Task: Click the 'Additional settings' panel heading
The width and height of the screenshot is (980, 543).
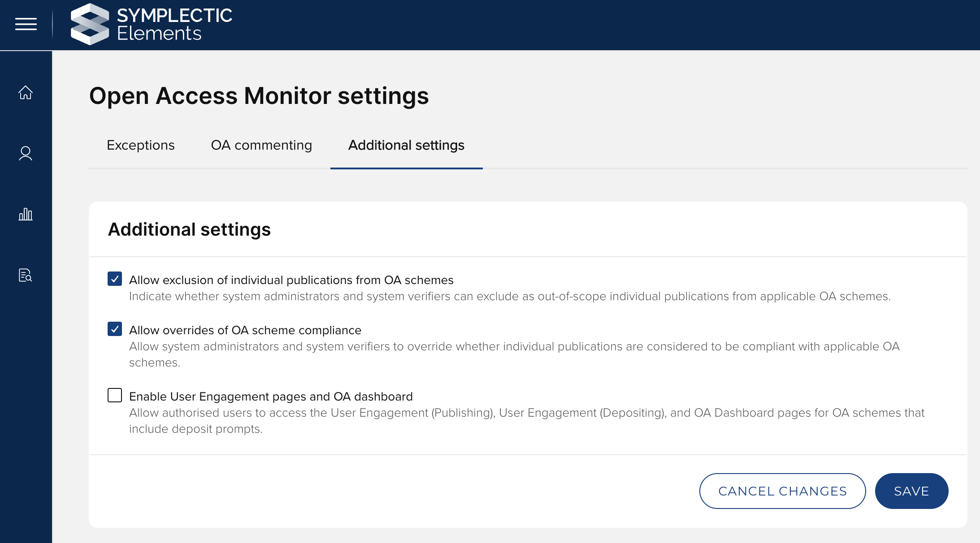Action: click(189, 229)
